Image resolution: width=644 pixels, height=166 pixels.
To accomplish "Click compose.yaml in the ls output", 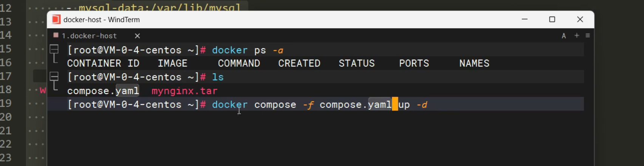I will (103, 91).
